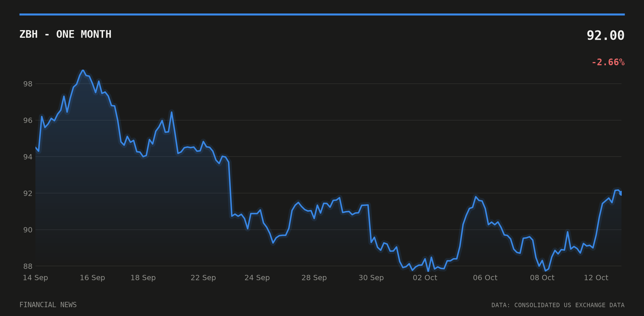Click the 16 Sep date label
The image size is (644, 316).
click(x=92, y=278)
